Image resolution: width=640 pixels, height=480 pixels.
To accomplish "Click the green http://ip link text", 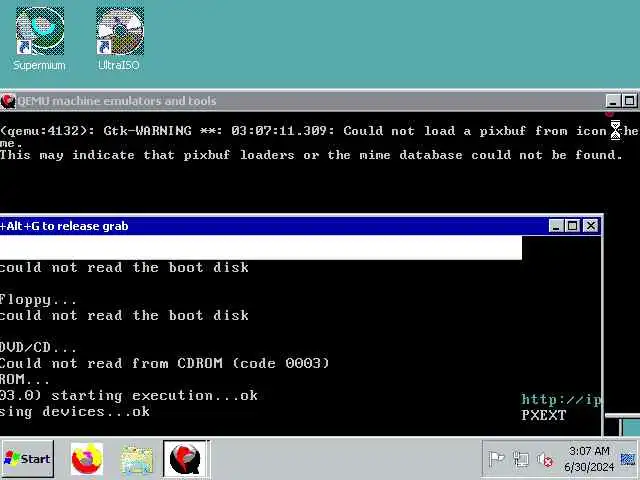I will [561, 399].
